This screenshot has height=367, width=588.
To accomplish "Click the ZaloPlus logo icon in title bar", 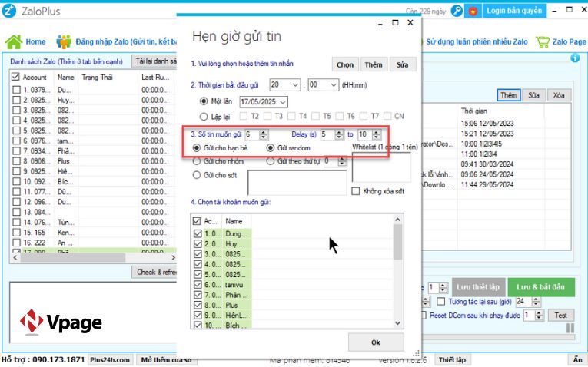I will (x=9, y=11).
